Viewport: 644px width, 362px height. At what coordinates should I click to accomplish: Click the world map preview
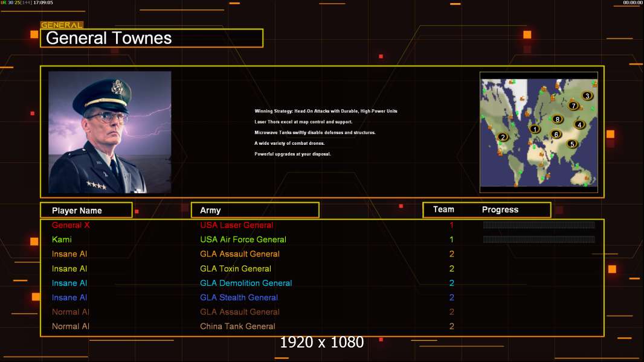tap(539, 132)
